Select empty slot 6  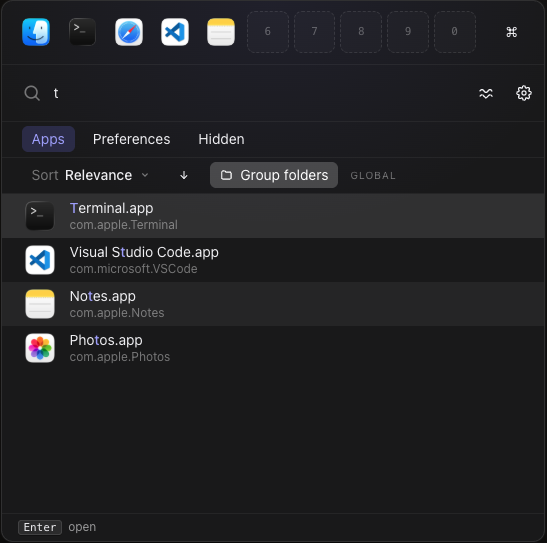[x=268, y=32]
